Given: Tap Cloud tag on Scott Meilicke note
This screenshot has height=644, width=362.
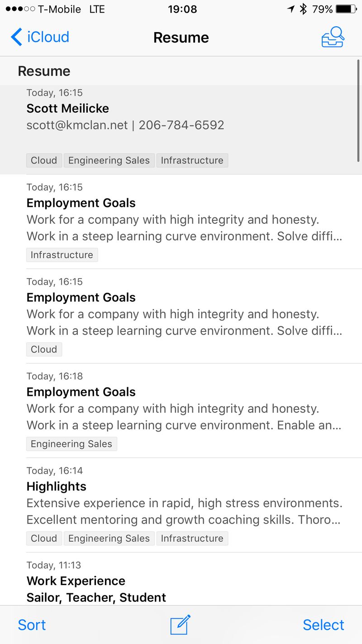Looking at the screenshot, I should (44, 160).
